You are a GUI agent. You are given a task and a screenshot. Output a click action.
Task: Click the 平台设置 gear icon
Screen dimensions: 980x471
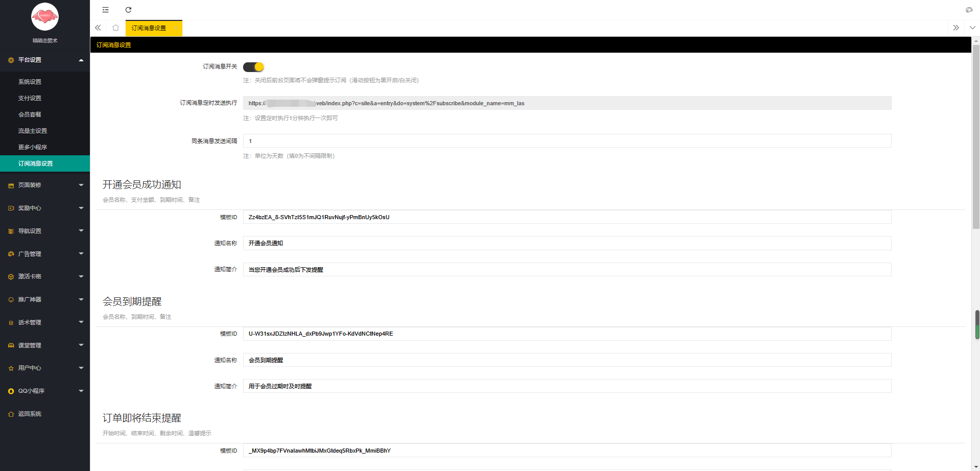[11, 60]
